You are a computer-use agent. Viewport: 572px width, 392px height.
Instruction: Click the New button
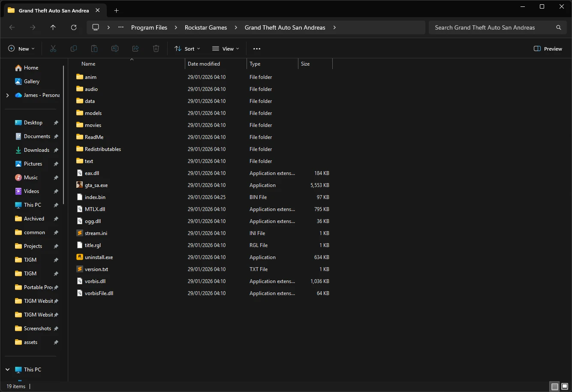tap(21, 48)
